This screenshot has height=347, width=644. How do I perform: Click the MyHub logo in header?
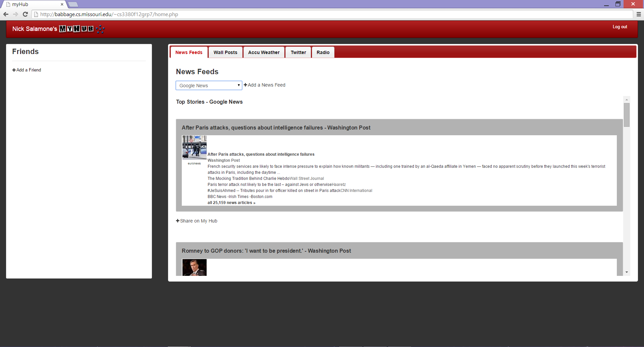[x=82, y=29]
